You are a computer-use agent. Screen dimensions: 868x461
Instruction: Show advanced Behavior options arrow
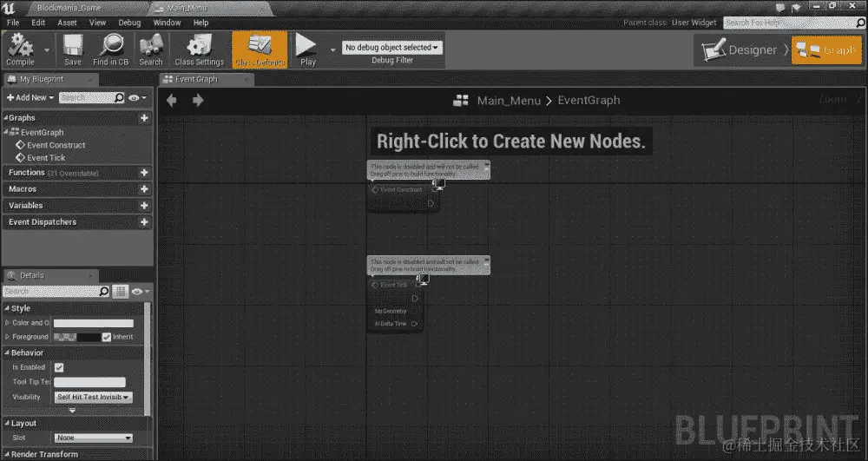pyautogui.click(x=73, y=411)
